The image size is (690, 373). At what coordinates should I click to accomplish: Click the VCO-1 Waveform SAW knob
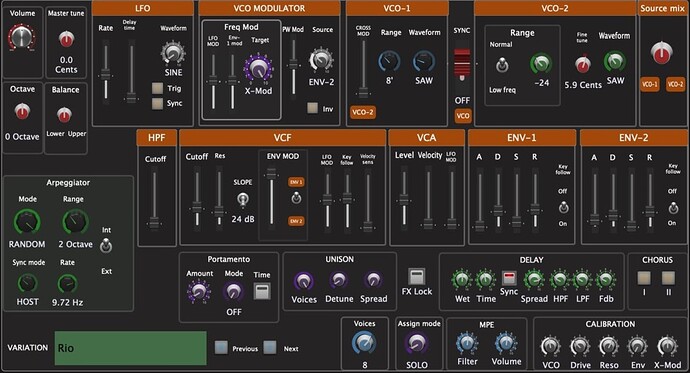pos(424,62)
